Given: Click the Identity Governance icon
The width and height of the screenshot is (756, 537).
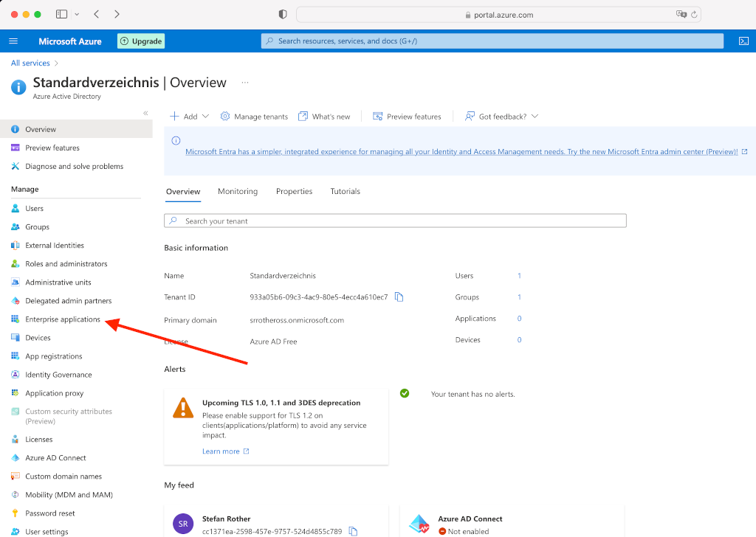Looking at the screenshot, I should (x=15, y=375).
